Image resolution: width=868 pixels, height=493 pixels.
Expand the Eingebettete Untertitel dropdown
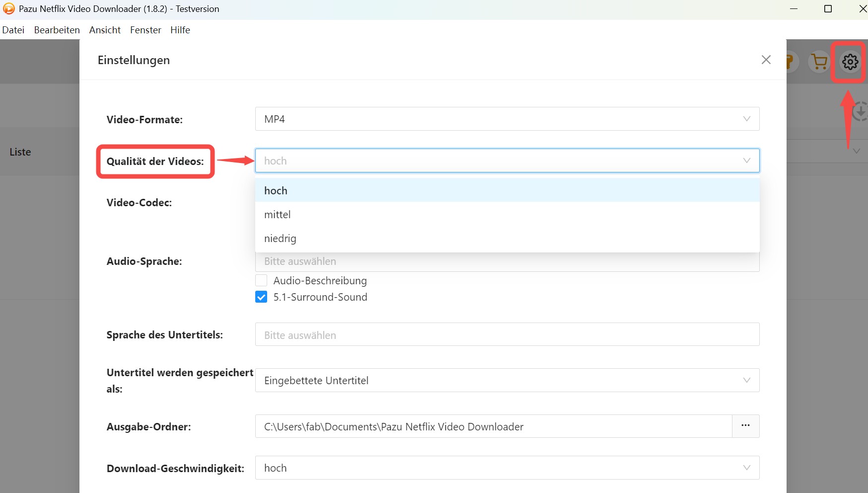[x=507, y=380]
